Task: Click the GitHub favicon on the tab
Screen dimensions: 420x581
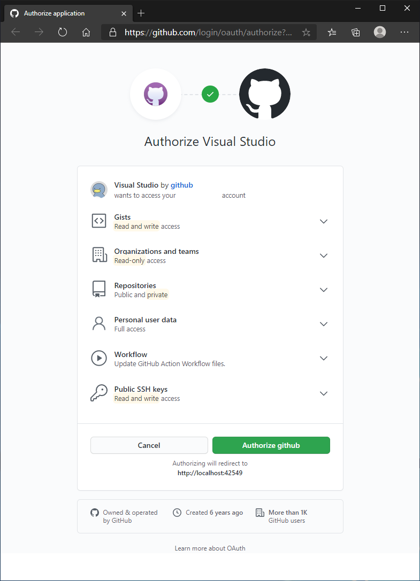Action: pyautogui.click(x=14, y=14)
